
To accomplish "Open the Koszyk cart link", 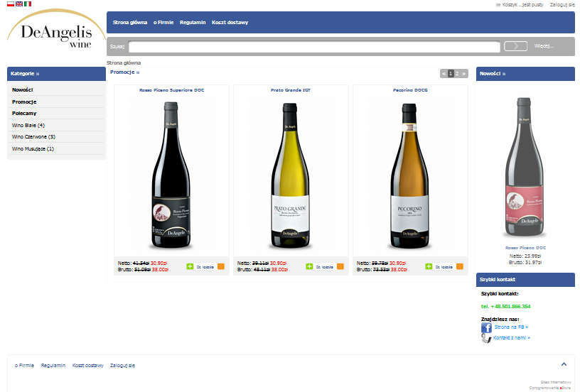I will [522, 5].
